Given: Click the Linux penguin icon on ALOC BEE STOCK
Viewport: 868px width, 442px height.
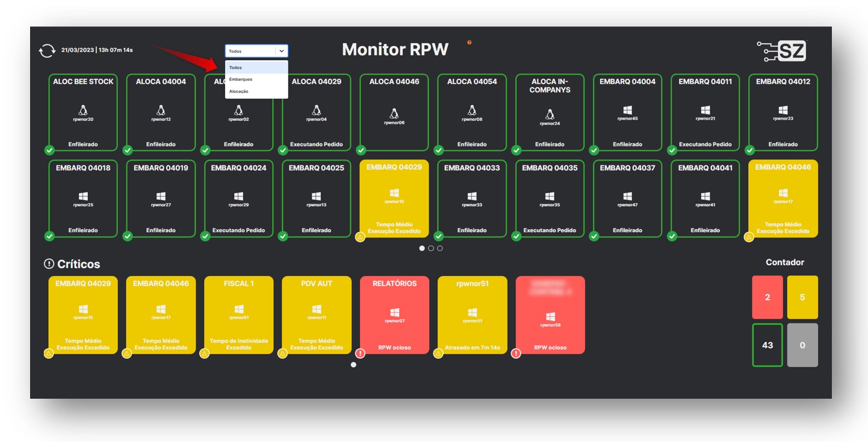Looking at the screenshot, I should point(82,111).
